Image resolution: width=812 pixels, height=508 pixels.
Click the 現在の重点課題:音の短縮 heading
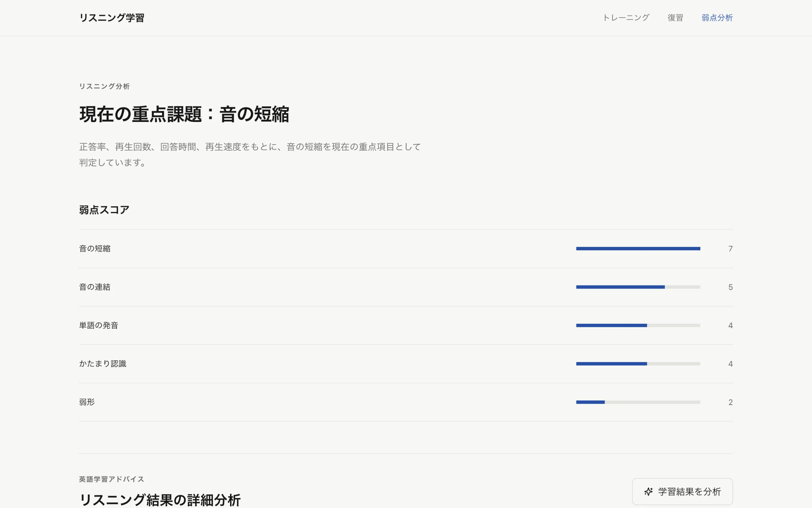[184, 114]
